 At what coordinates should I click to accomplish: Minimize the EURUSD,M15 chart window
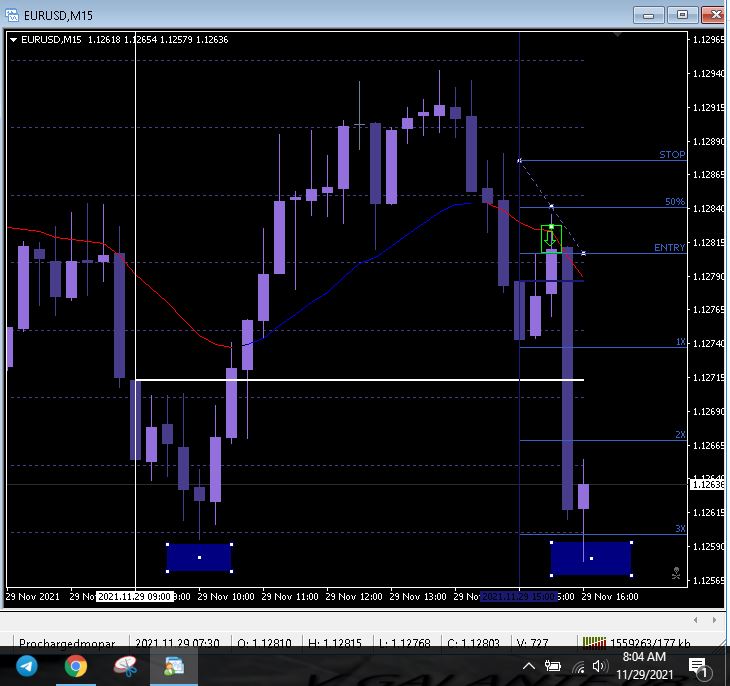648,15
